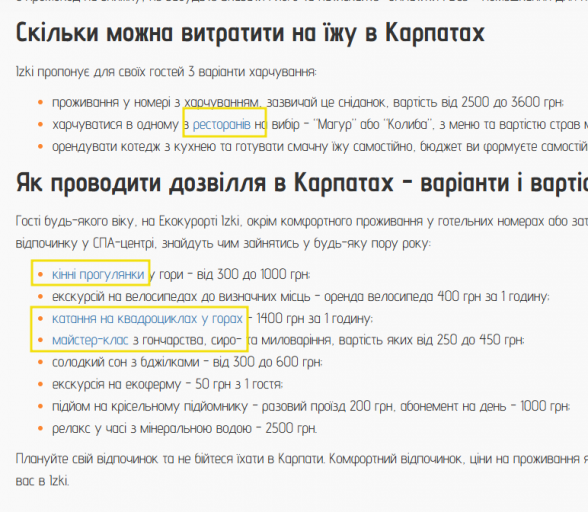
Task: Click bullet "екскурсія на екоферму – 50 грн"
Action: click(x=168, y=384)
